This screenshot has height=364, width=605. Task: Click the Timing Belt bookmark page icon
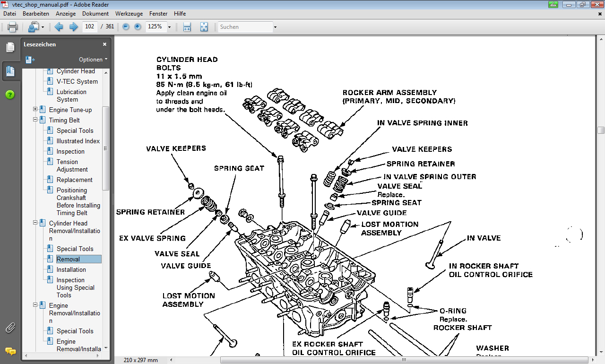coord(43,120)
